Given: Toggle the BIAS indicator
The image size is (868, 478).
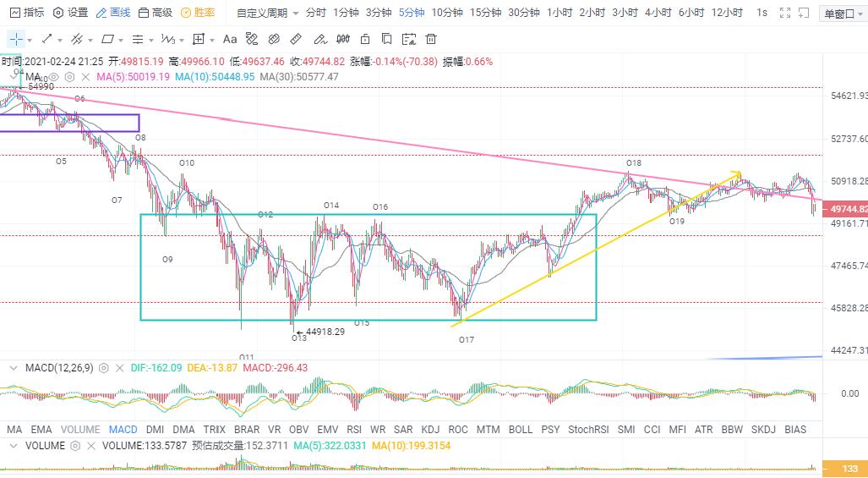Looking at the screenshot, I should [x=795, y=429].
